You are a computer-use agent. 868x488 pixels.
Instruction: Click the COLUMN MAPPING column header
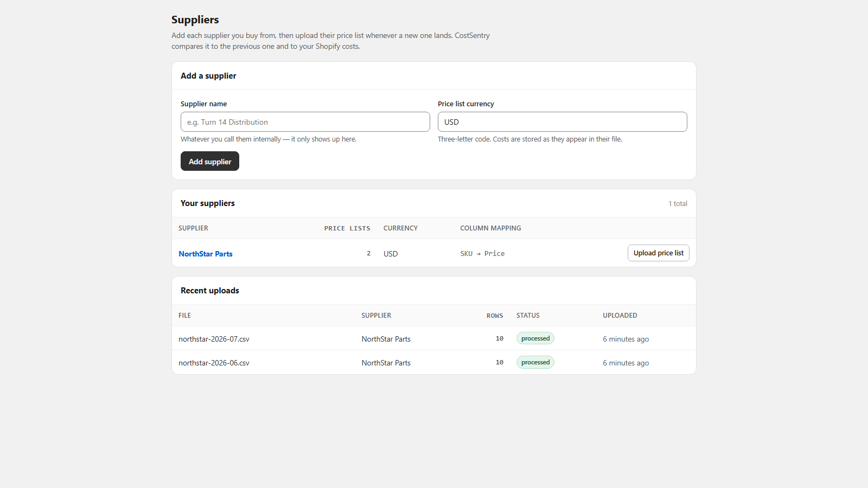pos(490,228)
